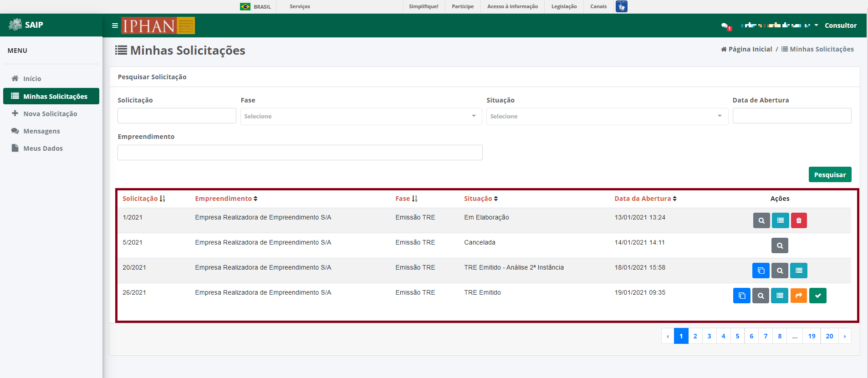Go to pagination page 19
This screenshot has width=868, height=378.
pos(812,336)
